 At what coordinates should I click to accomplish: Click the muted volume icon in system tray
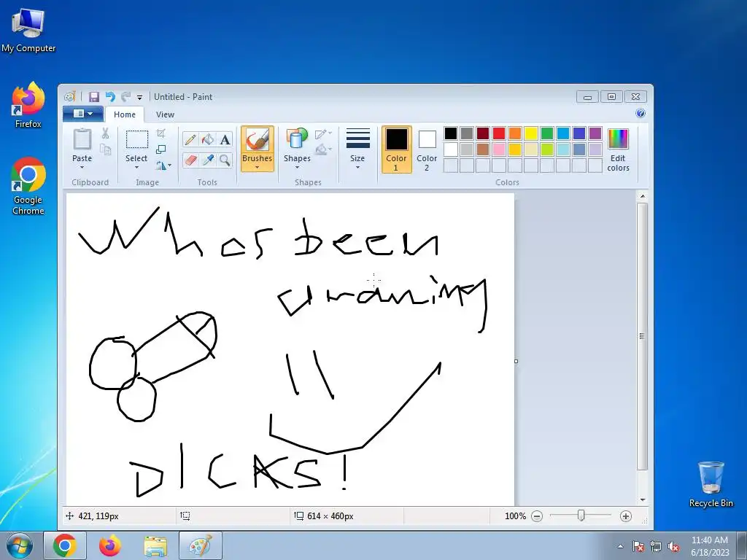coord(673,547)
